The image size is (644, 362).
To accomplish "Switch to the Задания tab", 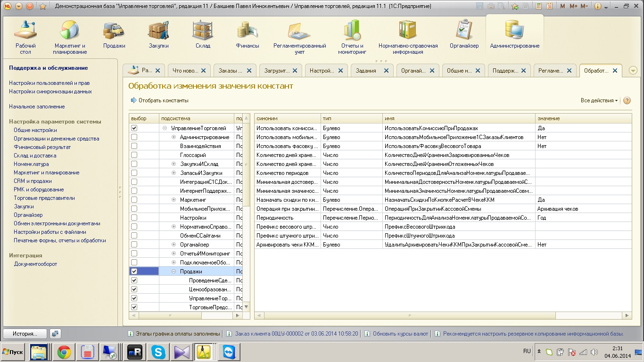I will 366,71.
